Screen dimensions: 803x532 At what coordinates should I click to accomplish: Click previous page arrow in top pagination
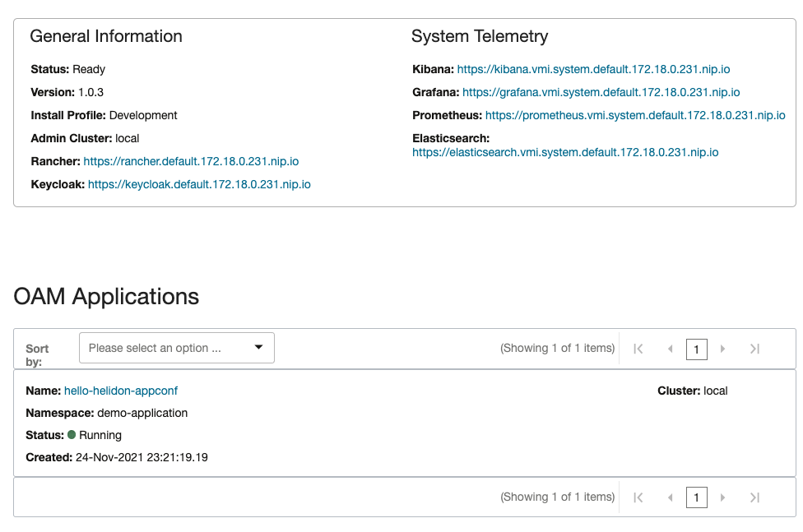click(x=670, y=349)
